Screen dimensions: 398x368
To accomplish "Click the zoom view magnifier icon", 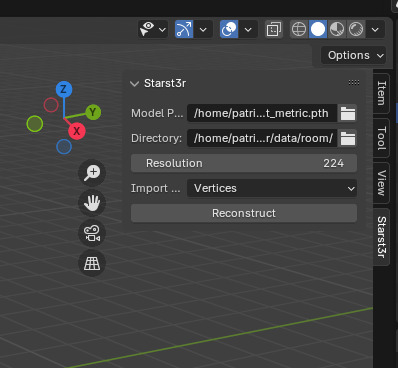I will pyautogui.click(x=92, y=173).
